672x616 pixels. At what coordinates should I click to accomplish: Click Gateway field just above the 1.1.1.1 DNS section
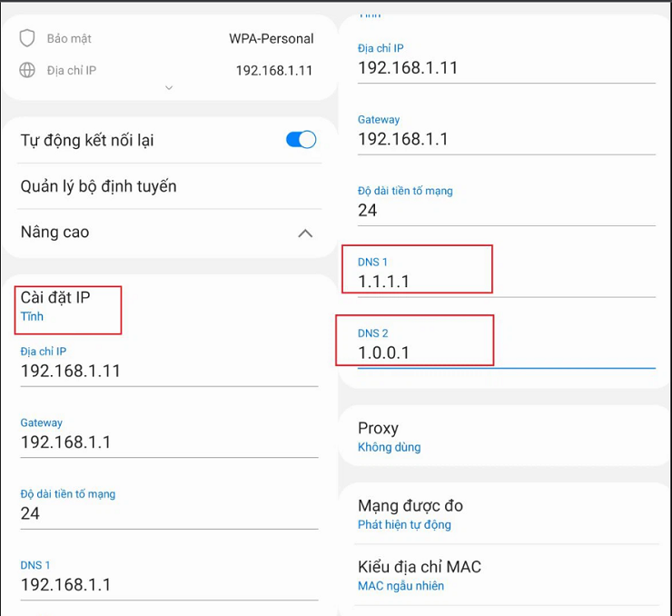pos(505,139)
